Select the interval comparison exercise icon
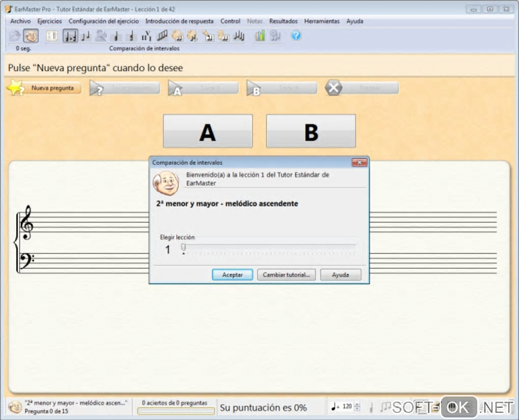 [x=70, y=36]
